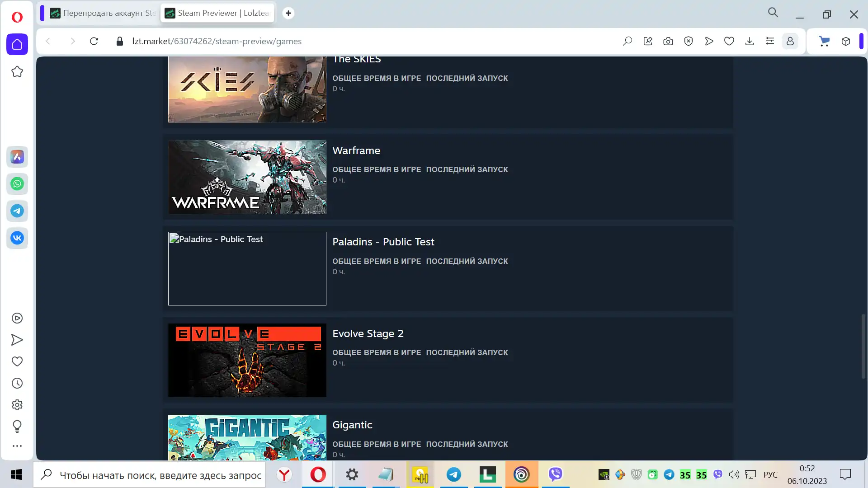Screen dimensions: 868x488
Task: Click the Warframe title text
Action: coord(356,150)
